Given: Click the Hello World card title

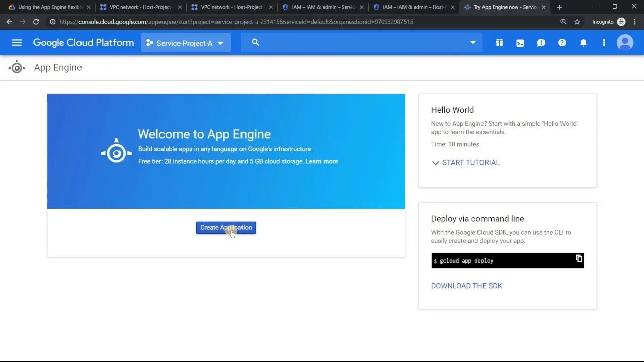Looking at the screenshot, I should pyautogui.click(x=452, y=110).
